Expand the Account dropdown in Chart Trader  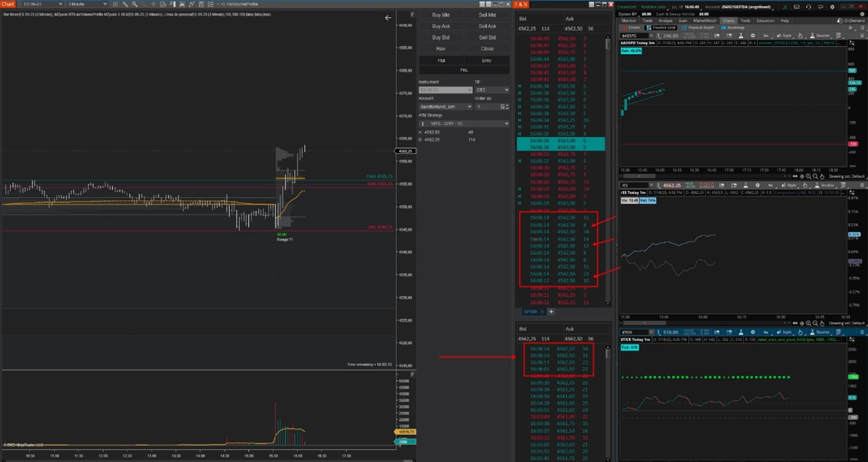(445, 106)
